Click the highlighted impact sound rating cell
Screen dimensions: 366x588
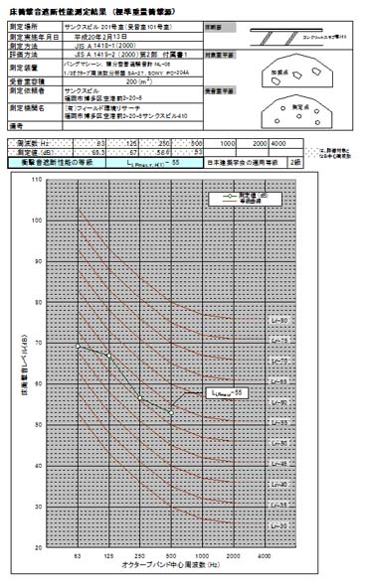coord(155,163)
